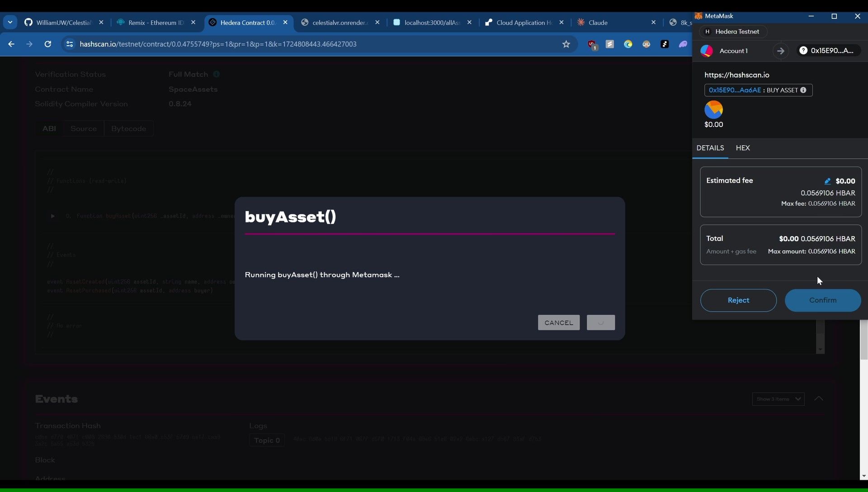View site information icon in address bar
868x492 pixels.
(x=69, y=44)
